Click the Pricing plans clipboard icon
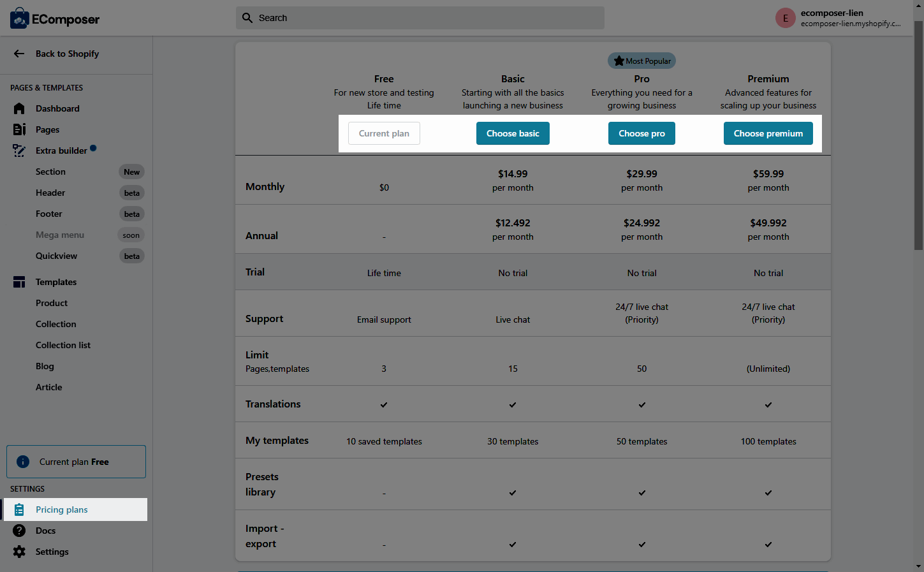This screenshot has height=572, width=924. pos(19,510)
